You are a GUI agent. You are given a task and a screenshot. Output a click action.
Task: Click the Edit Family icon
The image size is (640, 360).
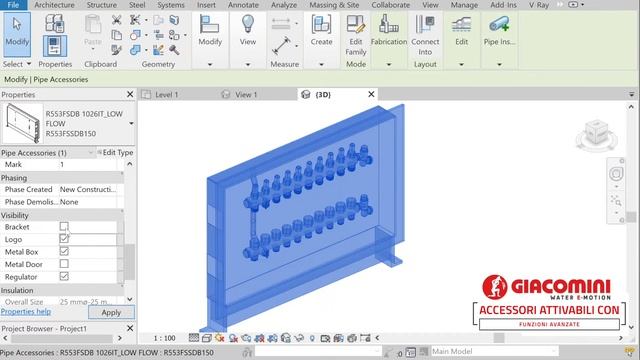(356, 24)
